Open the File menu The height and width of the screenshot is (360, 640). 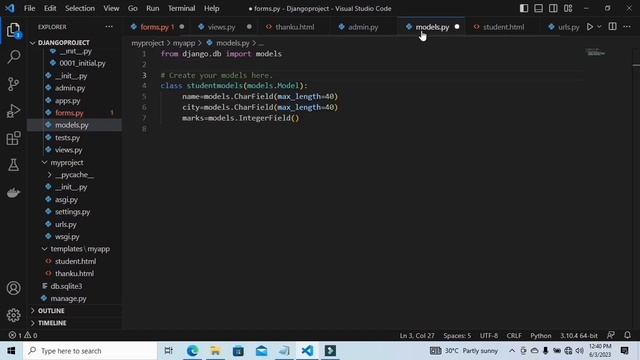pyautogui.click(x=29, y=8)
